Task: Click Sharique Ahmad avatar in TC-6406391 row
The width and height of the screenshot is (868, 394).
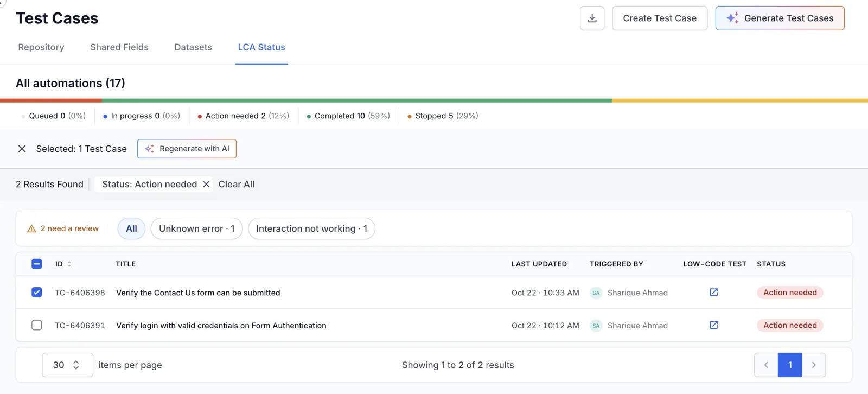Action: point(596,326)
